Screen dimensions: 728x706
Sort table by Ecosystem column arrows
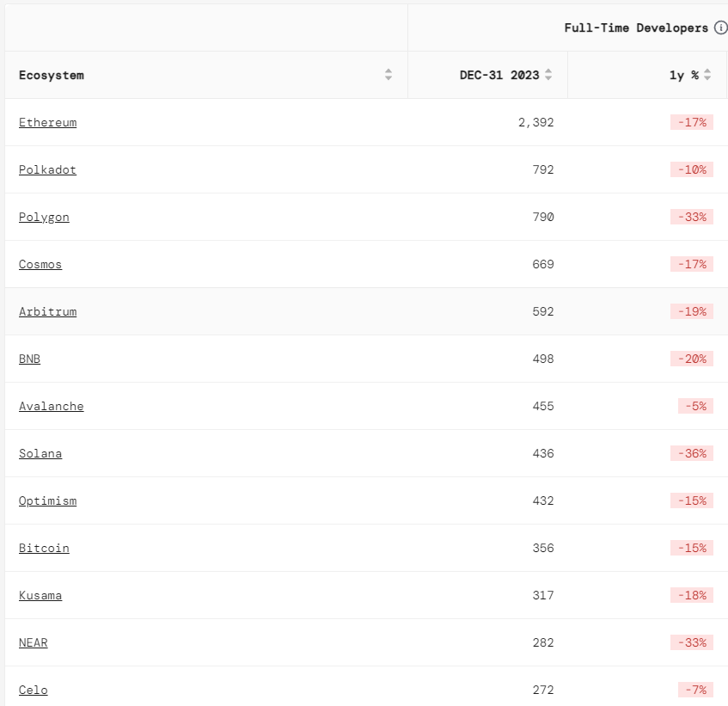pos(388,75)
